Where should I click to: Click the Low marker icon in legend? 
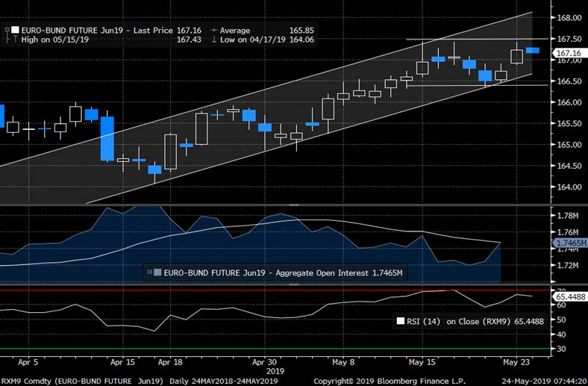click(214, 40)
